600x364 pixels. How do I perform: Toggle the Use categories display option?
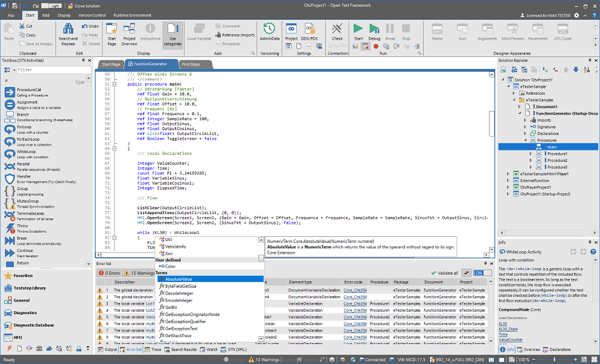click(x=172, y=33)
